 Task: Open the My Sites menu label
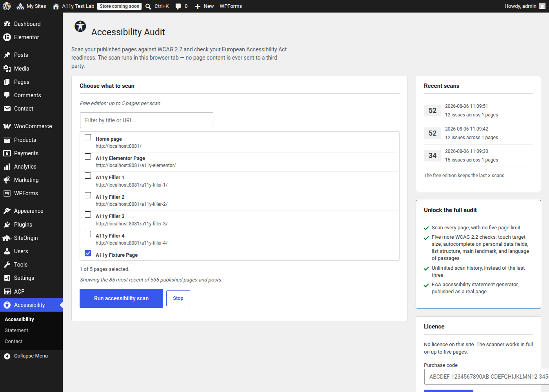click(x=36, y=6)
